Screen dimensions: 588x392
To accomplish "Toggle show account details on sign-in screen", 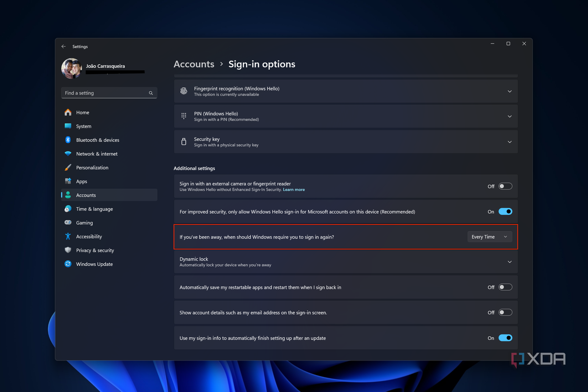I will [x=505, y=312].
